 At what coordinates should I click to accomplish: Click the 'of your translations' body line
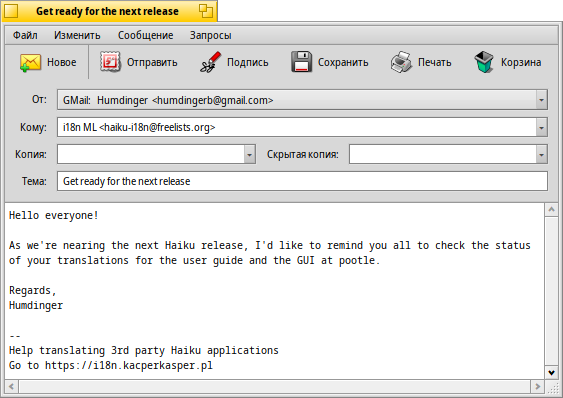coord(194,260)
